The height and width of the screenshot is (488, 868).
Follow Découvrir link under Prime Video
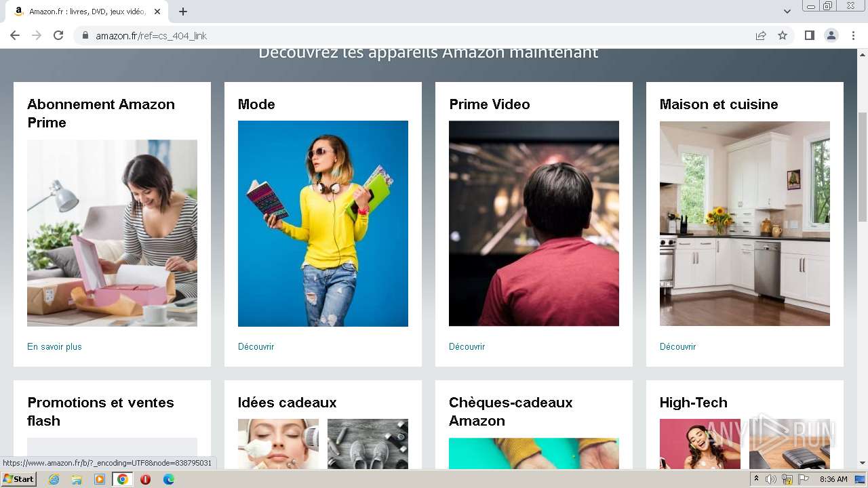click(x=467, y=346)
